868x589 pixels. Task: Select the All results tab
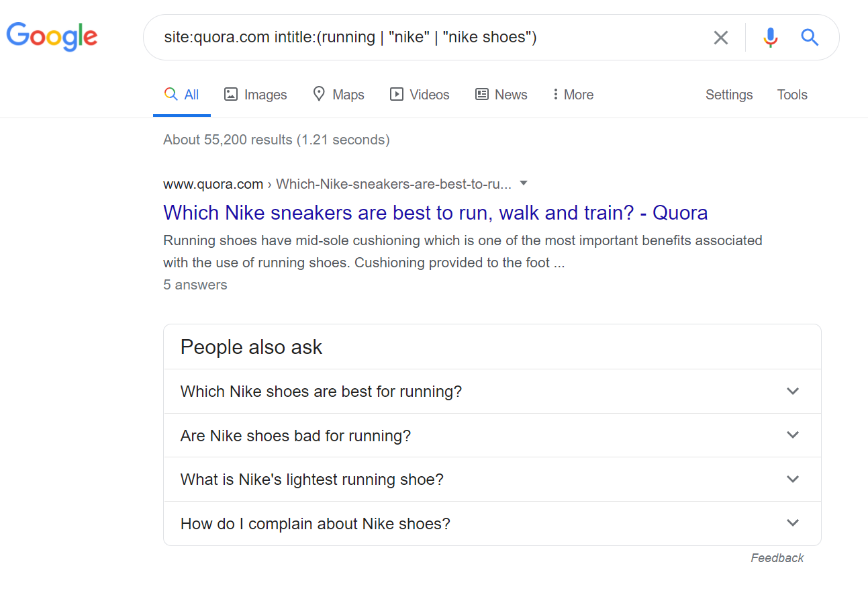coord(181,95)
